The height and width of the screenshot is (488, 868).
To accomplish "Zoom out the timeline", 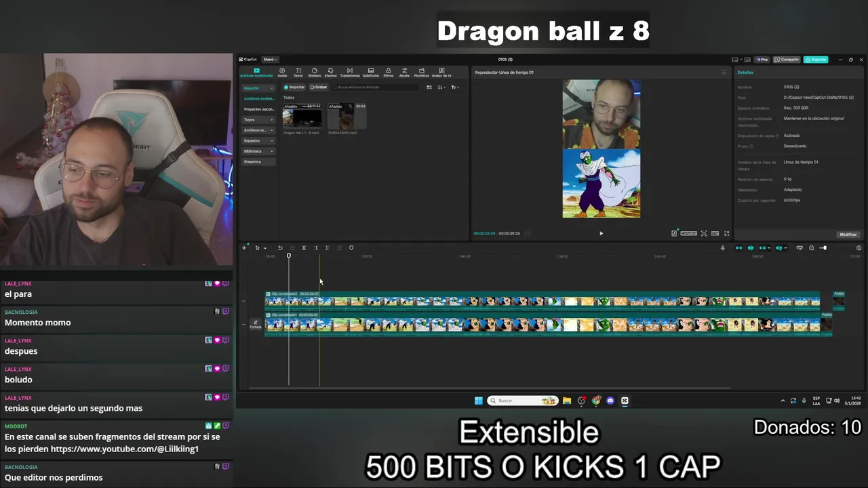I will click(812, 248).
